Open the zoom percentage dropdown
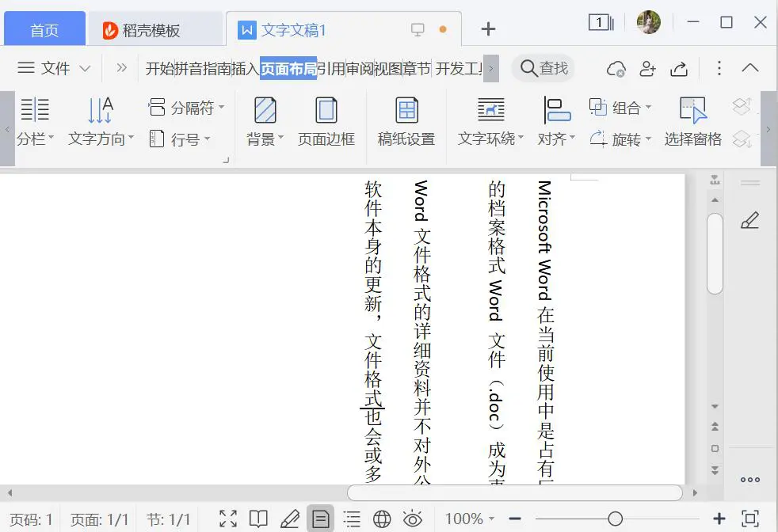Screen dimensions: 778x532 [x=468, y=519]
